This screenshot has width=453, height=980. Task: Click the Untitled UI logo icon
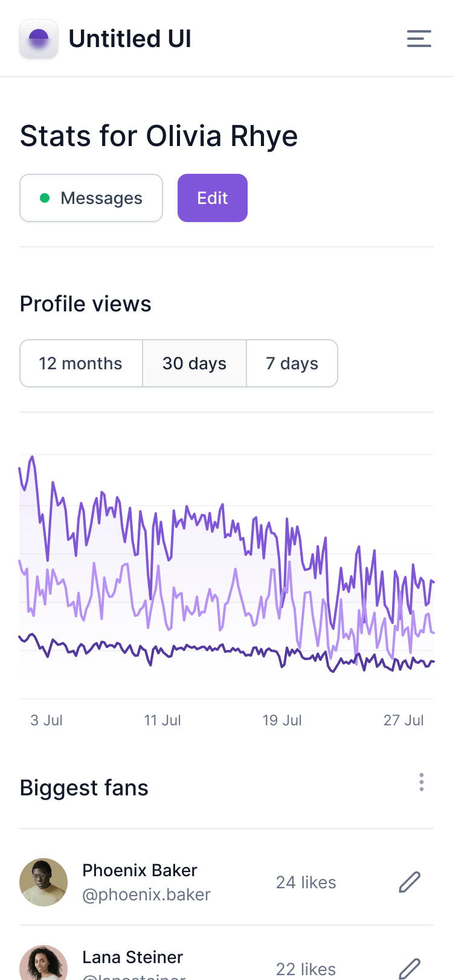39,39
